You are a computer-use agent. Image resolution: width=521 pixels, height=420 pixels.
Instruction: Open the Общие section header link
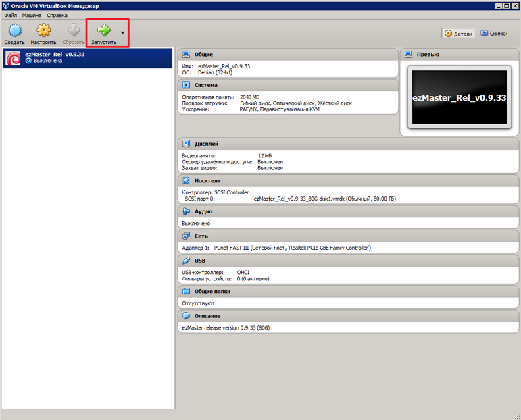tap(203, 55)
